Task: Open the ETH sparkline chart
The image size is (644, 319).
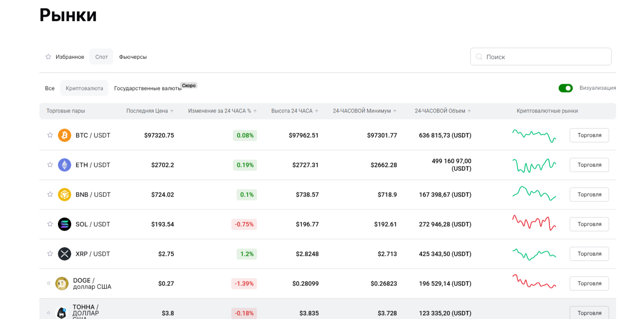Action: 534,165
